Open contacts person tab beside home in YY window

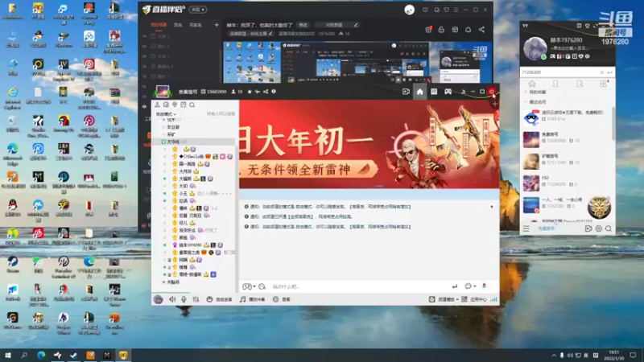click(x=555, y=84)
